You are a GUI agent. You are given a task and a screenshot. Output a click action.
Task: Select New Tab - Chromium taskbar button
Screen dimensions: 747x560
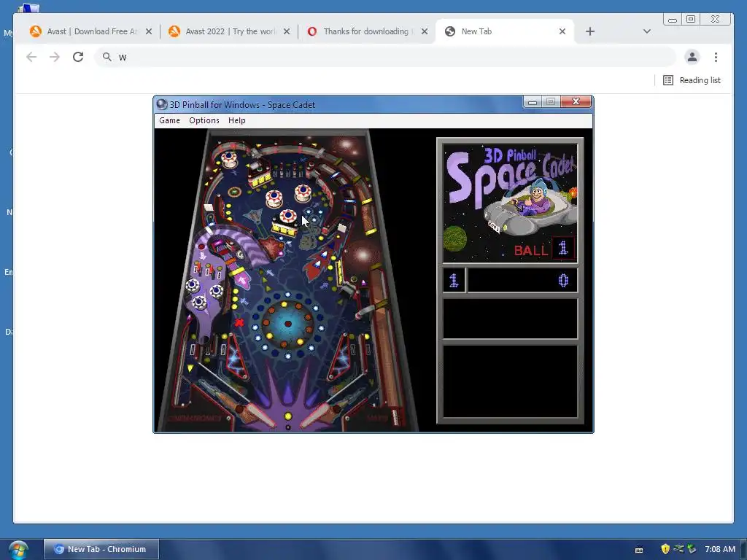(101, 549)
